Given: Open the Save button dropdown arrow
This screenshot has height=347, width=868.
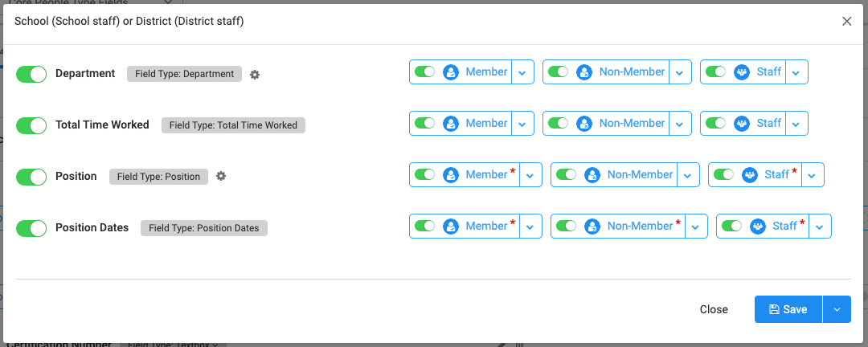Looking at the screenshot, I should tap(837, 309).
